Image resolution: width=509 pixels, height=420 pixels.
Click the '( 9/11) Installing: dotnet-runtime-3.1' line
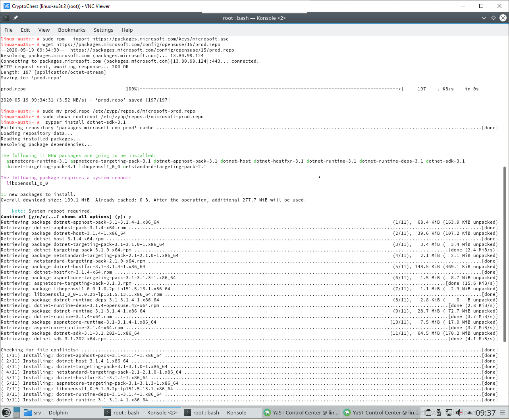[249, 400]
